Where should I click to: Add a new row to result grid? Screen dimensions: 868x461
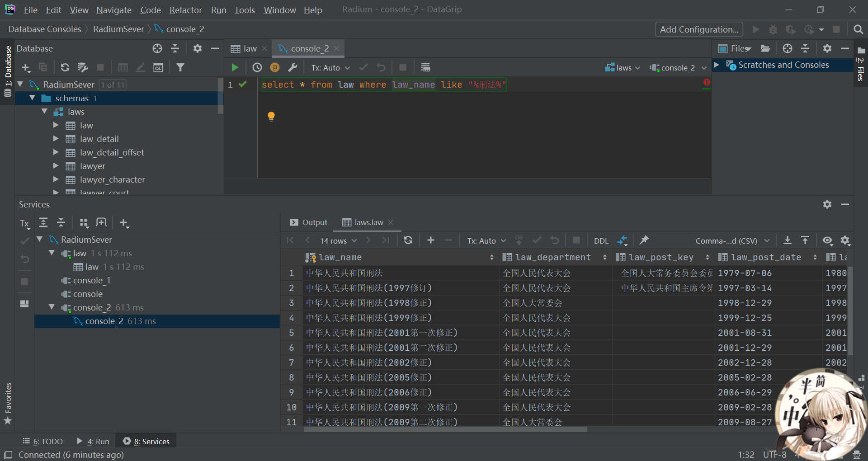coord(431,240)
